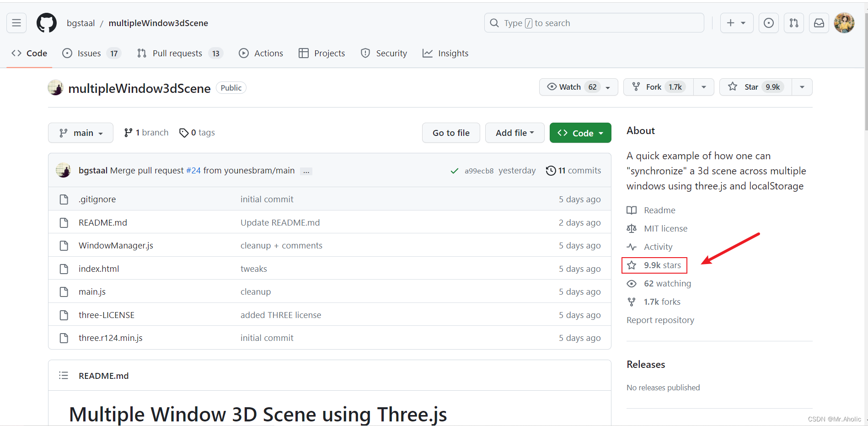Viewport: 868px width, 426px height.
Task: Open the Add file dropdown
Action: [x=515, y=133]
